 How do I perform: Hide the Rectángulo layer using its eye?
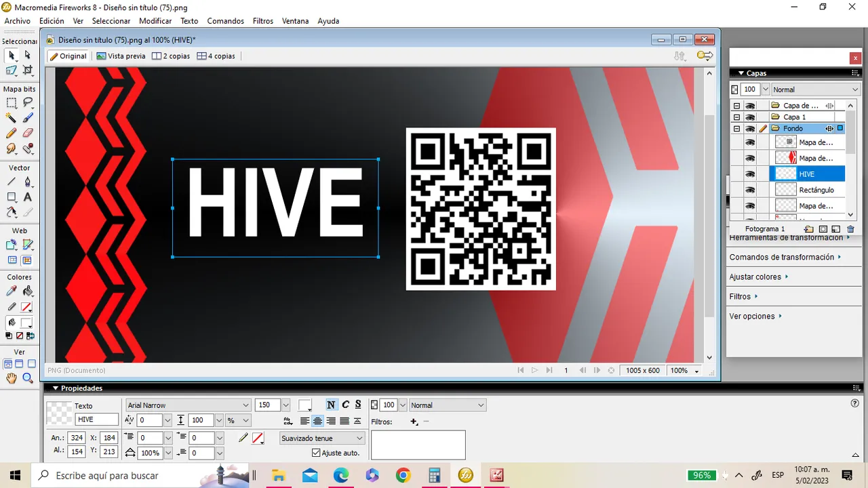coord(750,190)
